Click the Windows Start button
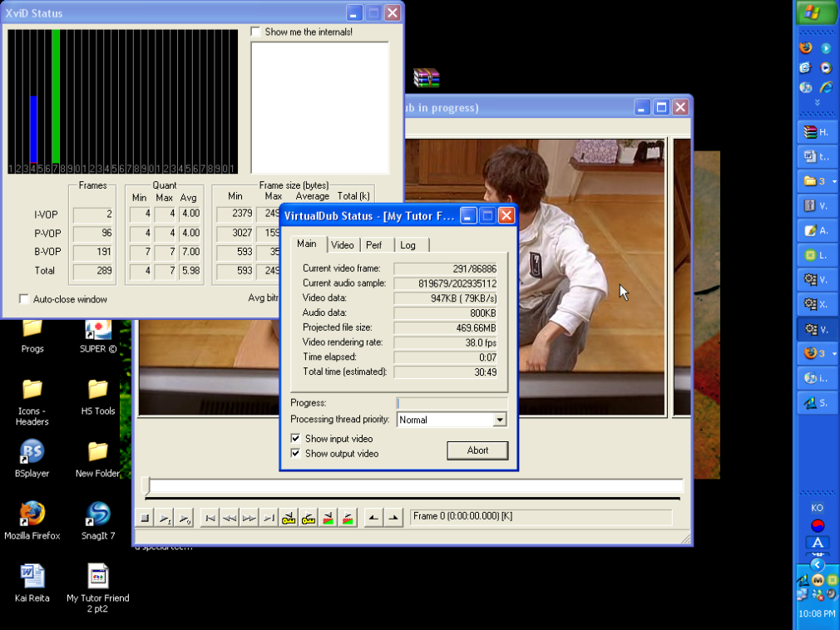This screenshot has height=630, width=840. pyautogui.click(x=817, y=12)
